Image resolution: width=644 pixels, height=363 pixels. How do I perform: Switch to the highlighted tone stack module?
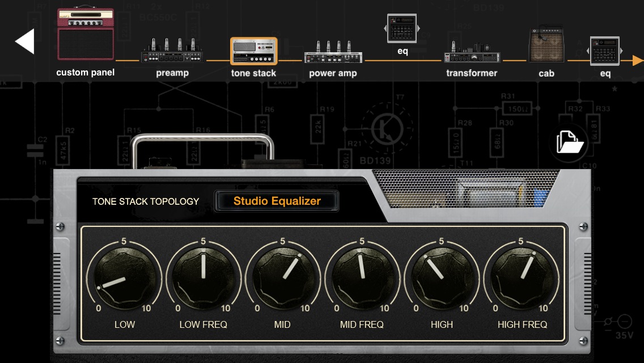point(253,52)
